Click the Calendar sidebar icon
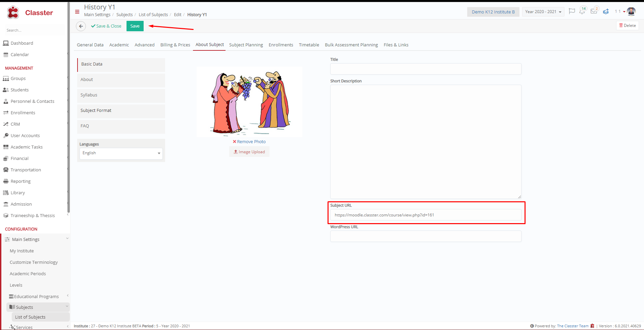Viewport: 644px width, 330px height. click(6, 54)
